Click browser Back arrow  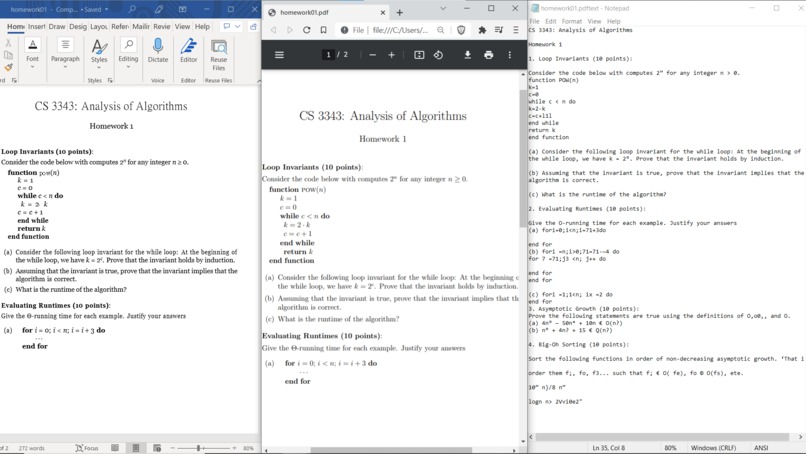point(273,30)
